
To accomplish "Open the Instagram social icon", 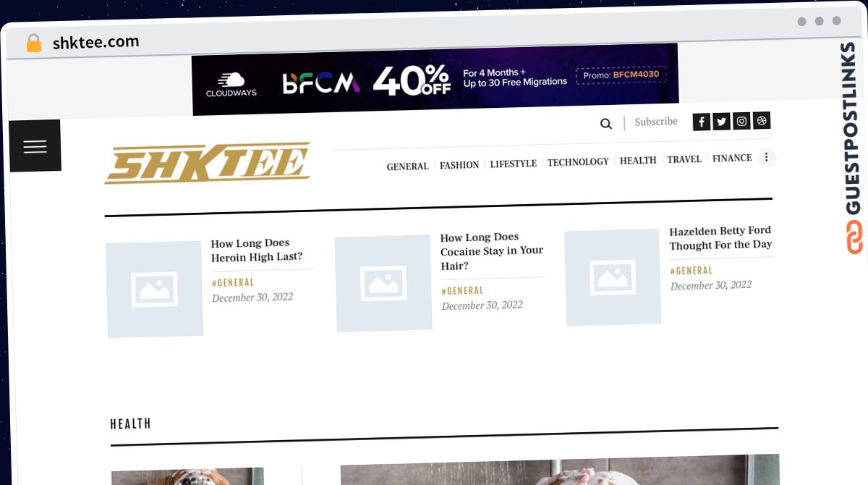I will (x=741, y=121).
